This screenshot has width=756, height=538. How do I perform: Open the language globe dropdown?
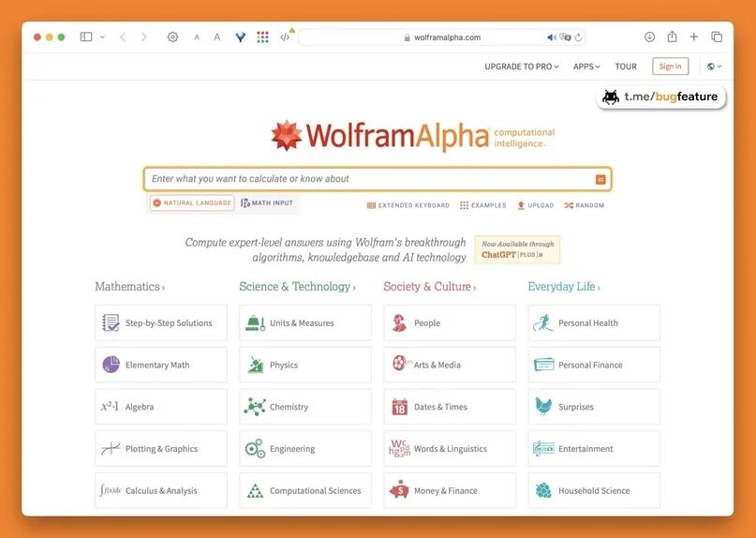tap(714, 67)
